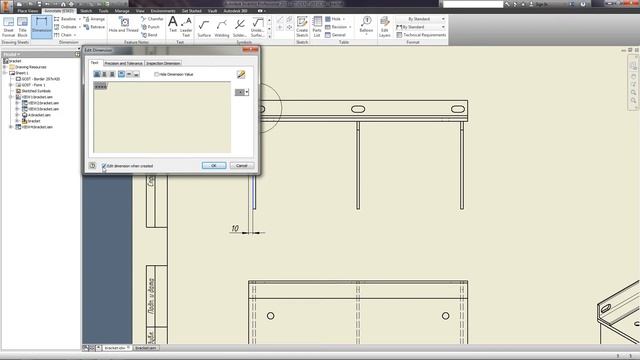Click the Sign In link
The image size is (640, 360).
542,4
